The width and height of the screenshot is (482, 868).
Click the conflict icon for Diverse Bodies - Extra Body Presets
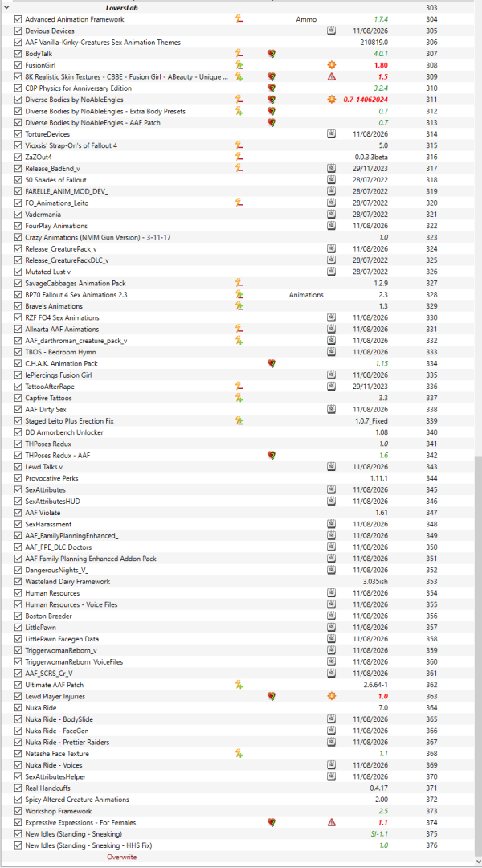239,111
